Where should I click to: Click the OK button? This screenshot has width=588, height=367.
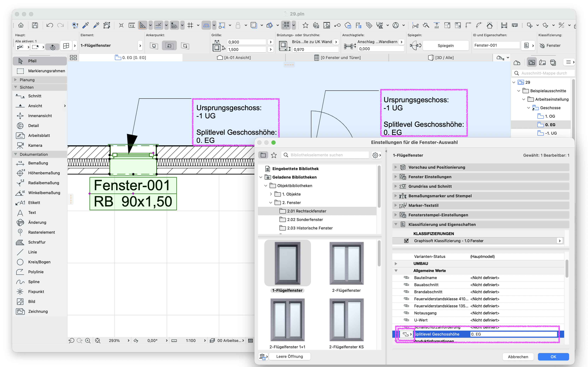click(553, 357)
